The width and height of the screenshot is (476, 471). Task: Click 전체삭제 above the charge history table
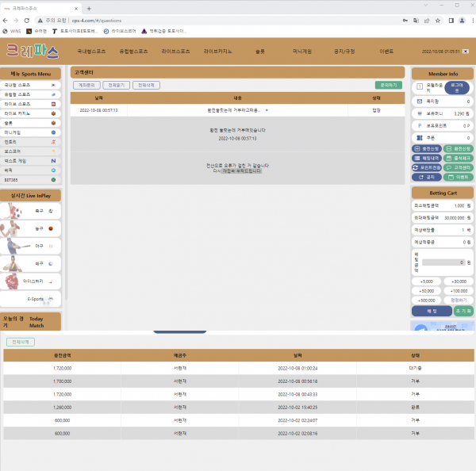coord(20,342)
